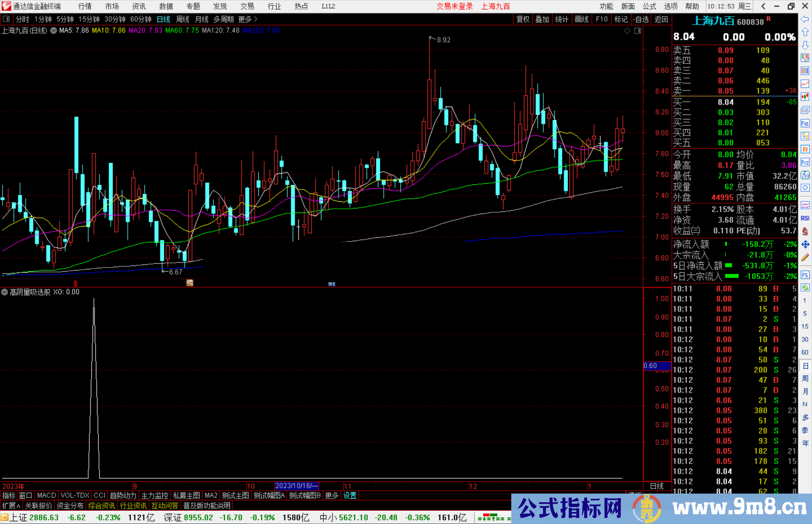
Task: Click the f(x) formula sidebar icon
Action: click(x=805, y=175)
